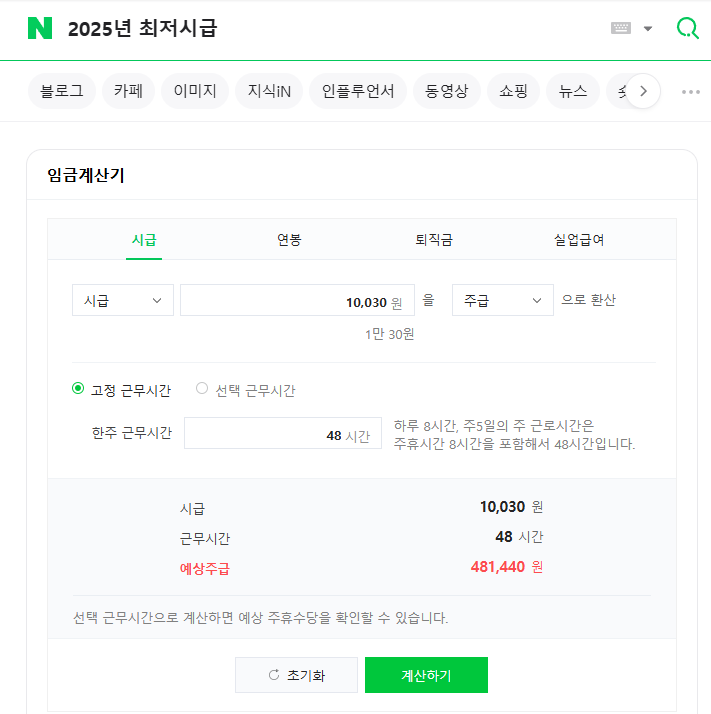This screenshot has width=711, height=714.
Task: Open the 주급 conversion dropdown
Action: point(502,300)
